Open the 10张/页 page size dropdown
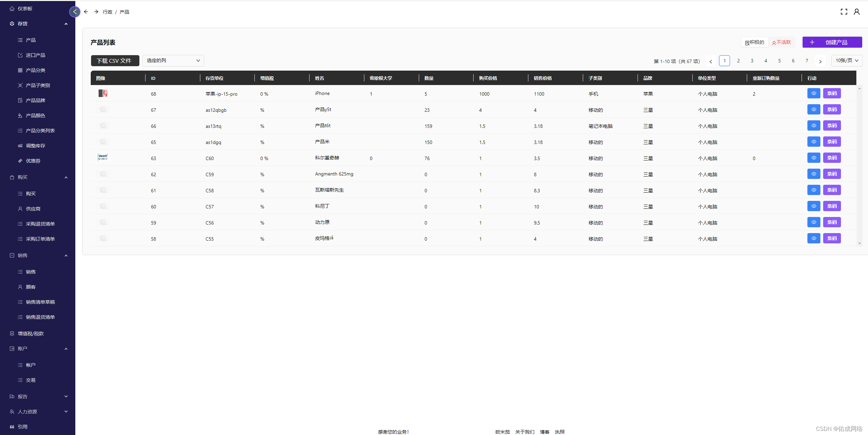The height and width of the screenshot is (435, 868). pos(846,61)
